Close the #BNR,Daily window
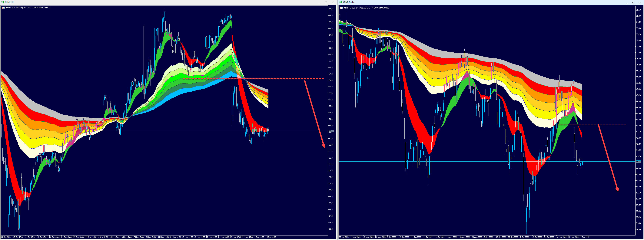Image resolution: width=644 pixels, height=240 pixels. (x=640, y=2)
